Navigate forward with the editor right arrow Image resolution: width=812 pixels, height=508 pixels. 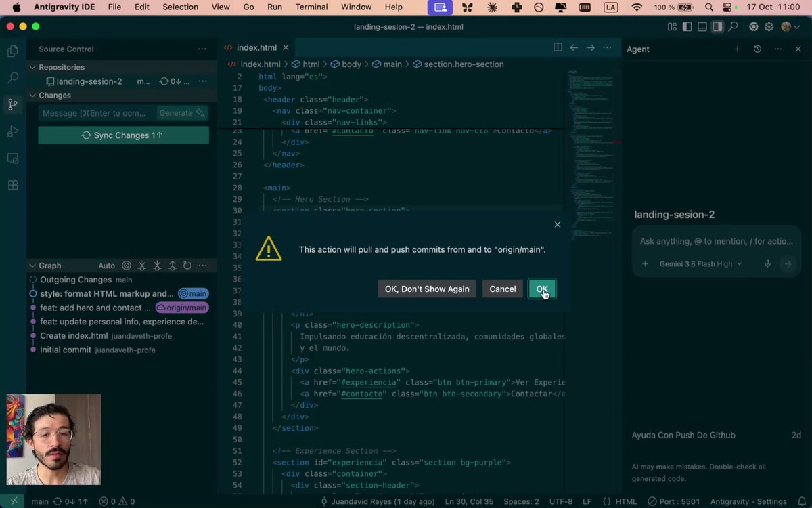point(591,47)
